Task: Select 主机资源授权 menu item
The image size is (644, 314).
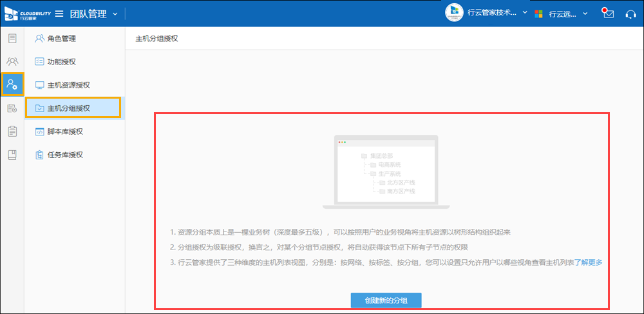Action: (68, 85)
